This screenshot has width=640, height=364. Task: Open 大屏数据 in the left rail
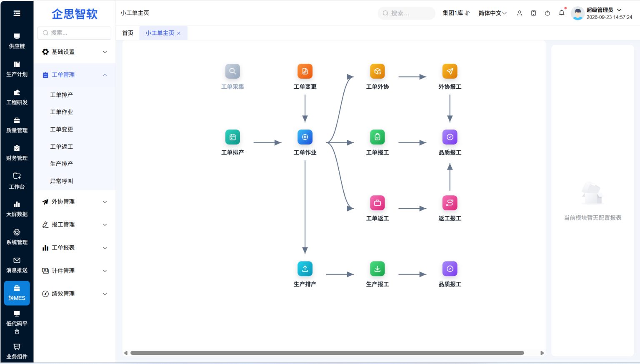tap(17, 209)
